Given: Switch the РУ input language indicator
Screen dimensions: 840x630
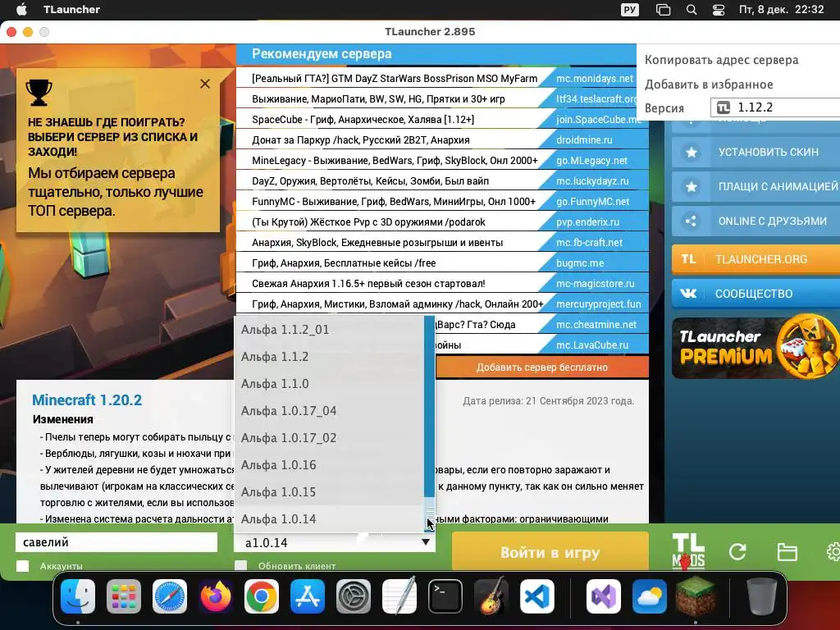Looking at the screenshot, I should tap(629, 10).
